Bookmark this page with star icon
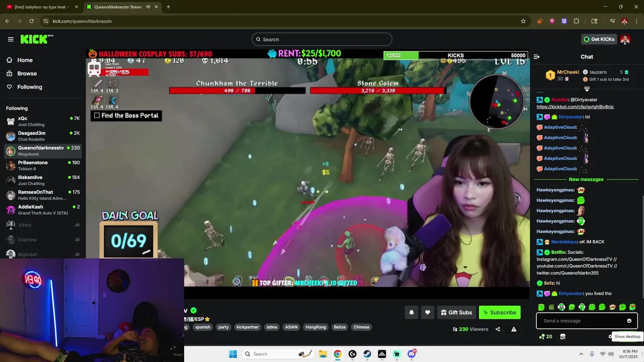This screenshot has width=644, height=362. click(523, 21)
